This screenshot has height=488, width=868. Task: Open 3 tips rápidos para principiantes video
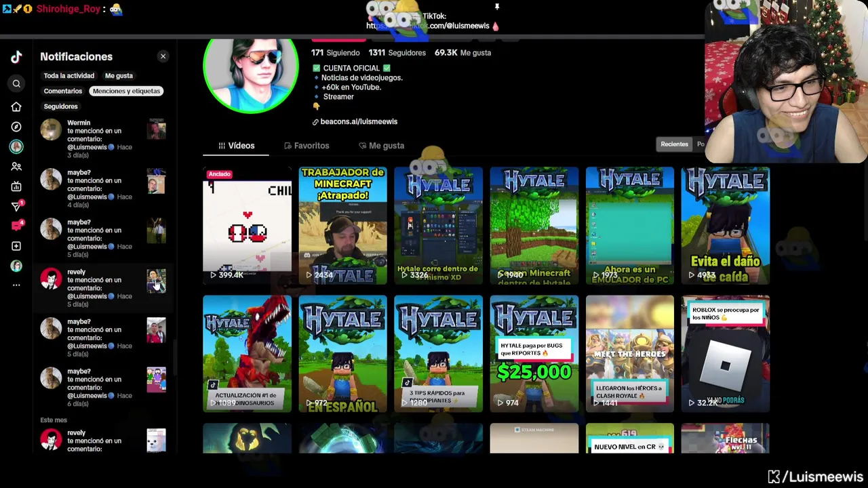coord(438,353)
